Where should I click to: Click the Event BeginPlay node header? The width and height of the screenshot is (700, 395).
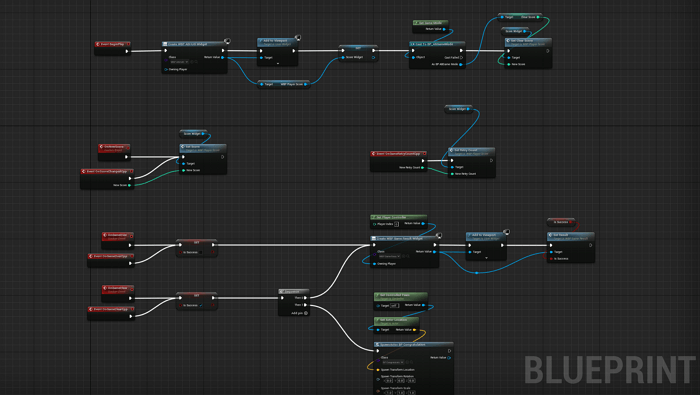112,44
